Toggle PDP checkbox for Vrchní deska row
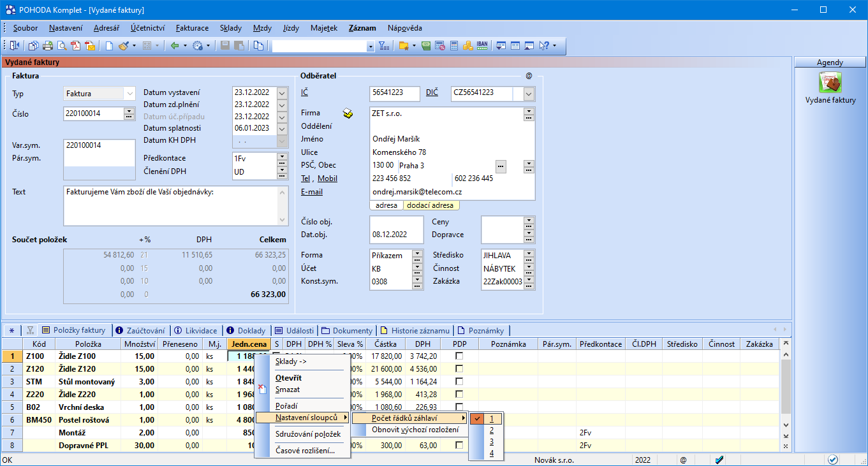Viewport: 868px width, 466px height. [459, 407]
